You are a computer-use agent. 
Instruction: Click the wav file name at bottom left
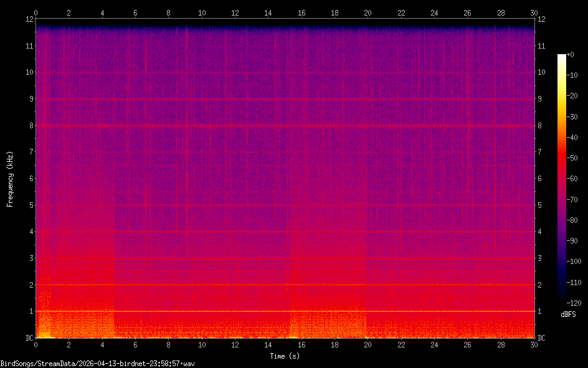tap(97, 363)
